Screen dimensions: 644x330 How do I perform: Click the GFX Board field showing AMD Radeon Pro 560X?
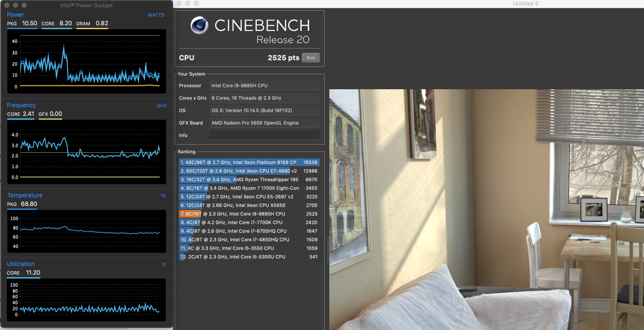click(x=264, y=123)
